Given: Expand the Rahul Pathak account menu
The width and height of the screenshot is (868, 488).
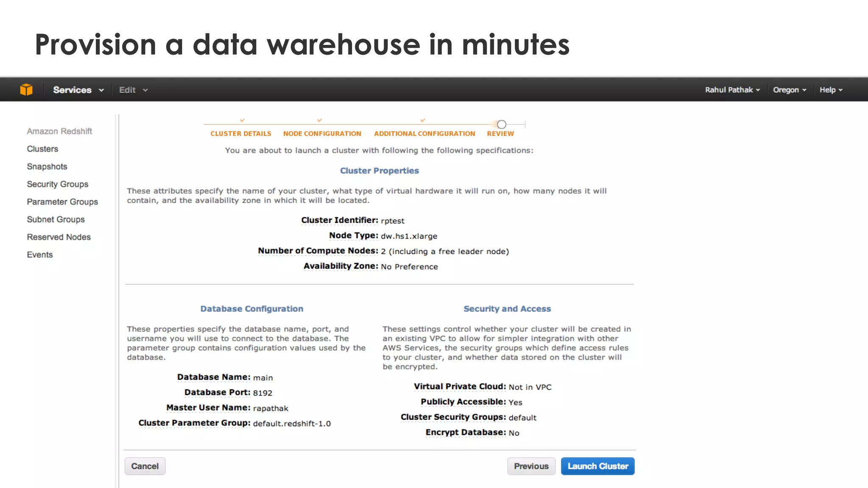Looking at the screenshot, I should pyautogui.click(x=732, y=90).
